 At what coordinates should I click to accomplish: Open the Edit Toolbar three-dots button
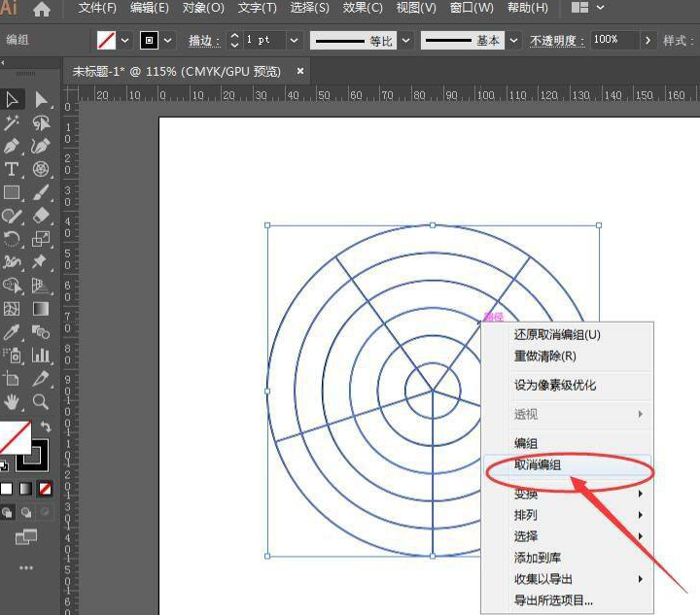[26, 567]
